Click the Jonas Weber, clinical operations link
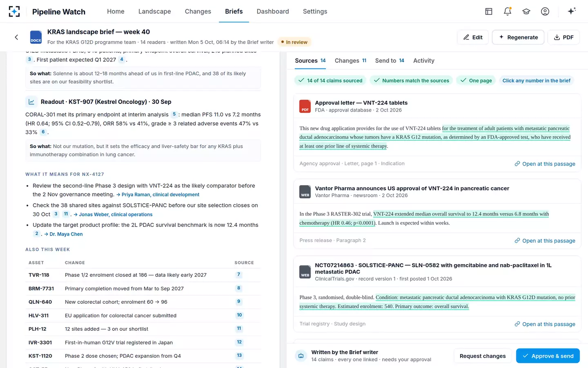Viewport: 588px width, 368px height. (x=113, y=214)
